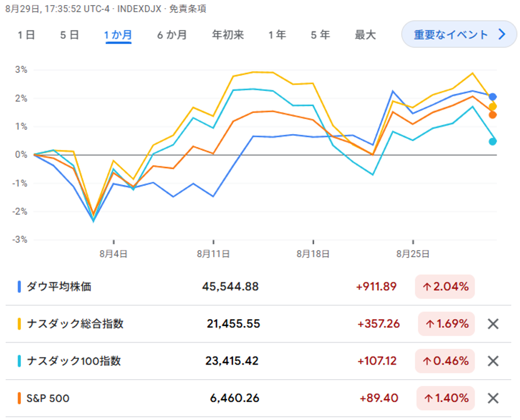This screenshot has width=520, height=420.
Task: Select the 1か月 time range tab
Action: point(118,35)
